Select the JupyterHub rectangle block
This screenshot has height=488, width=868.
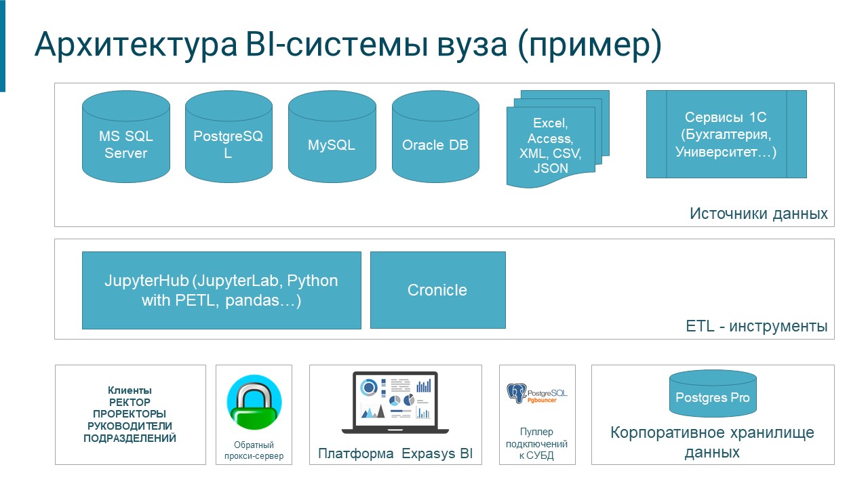[x=221, y=290]
